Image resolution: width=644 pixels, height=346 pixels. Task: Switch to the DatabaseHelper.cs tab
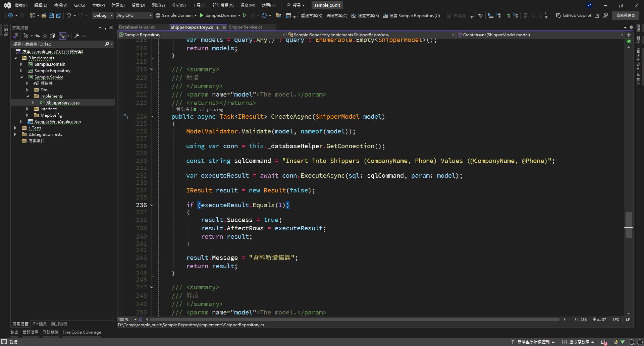tap(137, 27)
